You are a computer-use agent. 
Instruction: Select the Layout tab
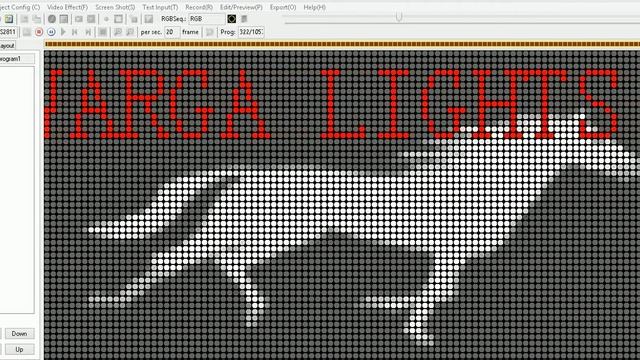tap(7, 46)
